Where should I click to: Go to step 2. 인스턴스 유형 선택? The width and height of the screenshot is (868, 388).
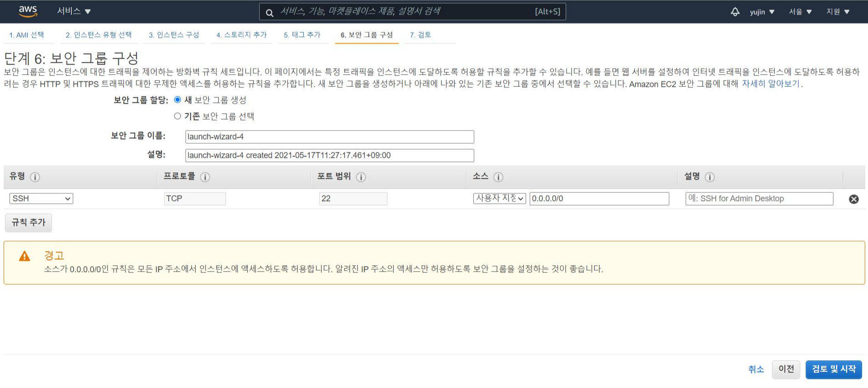tap(99, 35)
